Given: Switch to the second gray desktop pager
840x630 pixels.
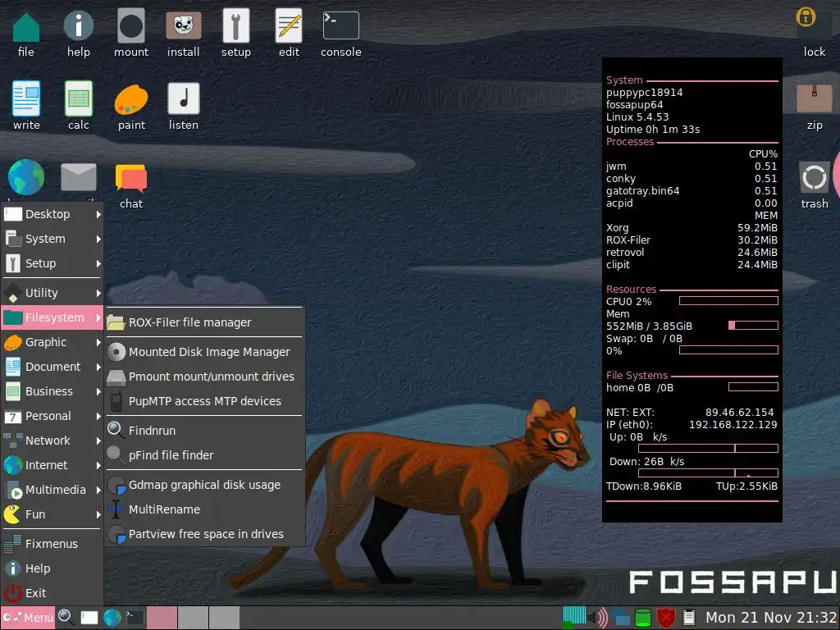Looking at the screenshot, I should click(193, 619).
